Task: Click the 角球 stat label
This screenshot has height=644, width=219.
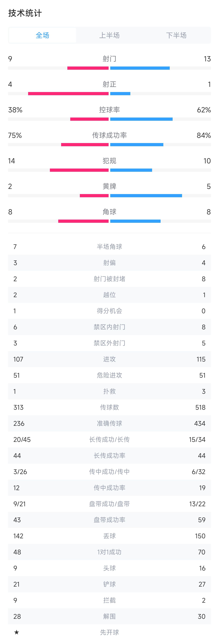Action: coord(109,212)
